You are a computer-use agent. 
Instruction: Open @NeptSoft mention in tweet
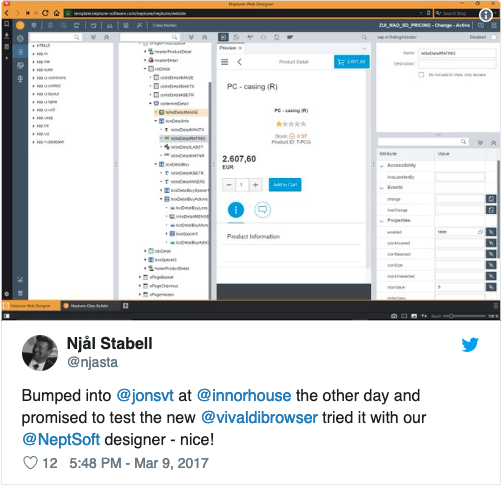click(61, 439)
